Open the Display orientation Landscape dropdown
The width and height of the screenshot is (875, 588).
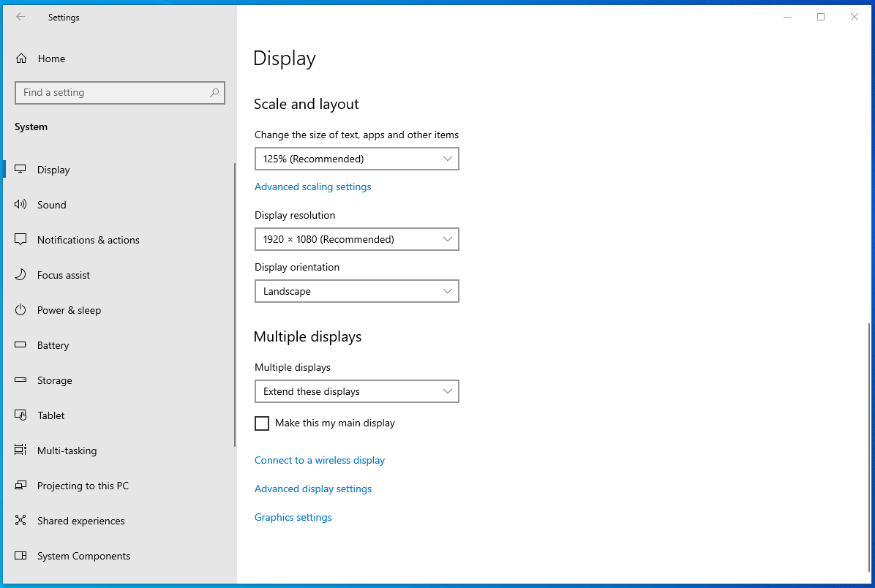pyautogui.click(x=356, y=291)
